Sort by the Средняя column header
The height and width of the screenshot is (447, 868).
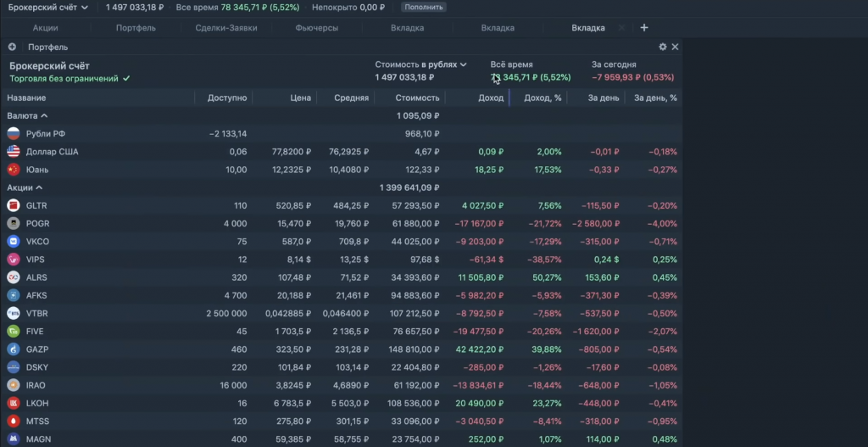point(351,98)
